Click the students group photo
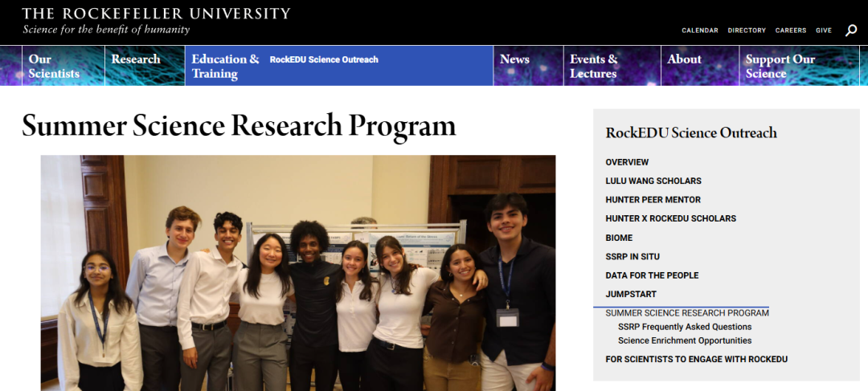Viewport: 868px width, 391px height. click(298, 273)
